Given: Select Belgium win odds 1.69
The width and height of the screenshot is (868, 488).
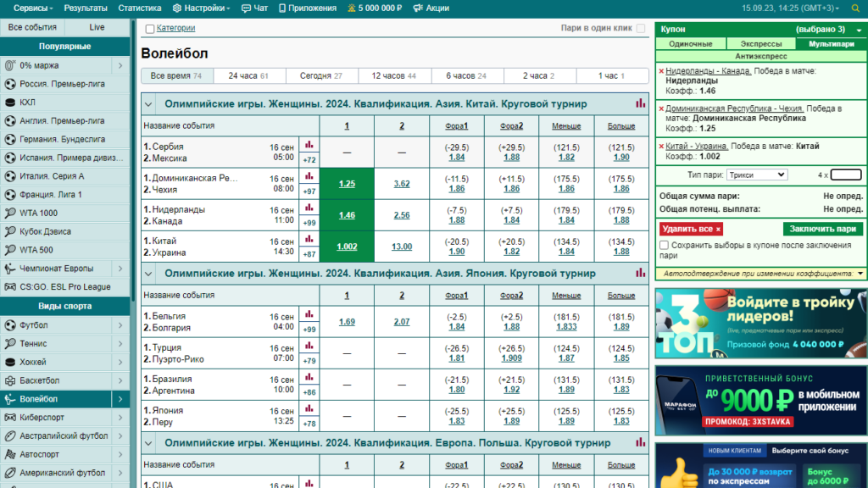Looking at the screenshot, I should pyautogui.click(x=347, y=321).
